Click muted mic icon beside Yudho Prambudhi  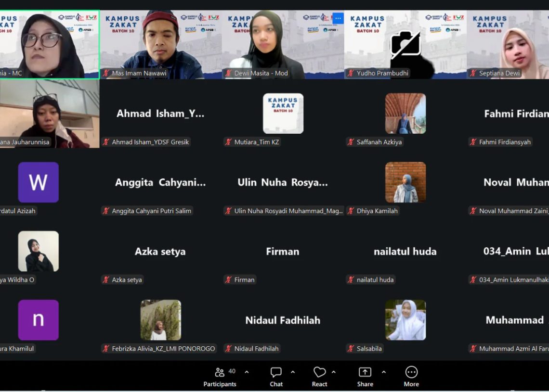click(351, 73)
